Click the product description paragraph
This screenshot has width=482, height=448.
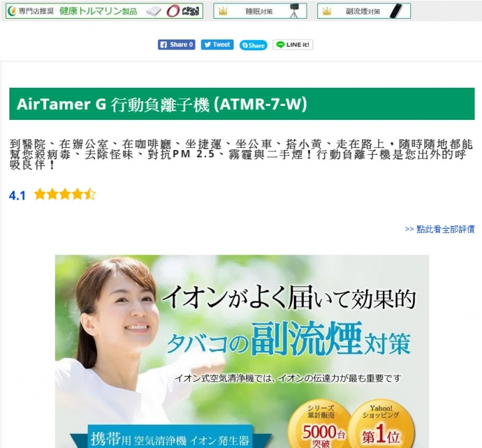click(242, 154)
